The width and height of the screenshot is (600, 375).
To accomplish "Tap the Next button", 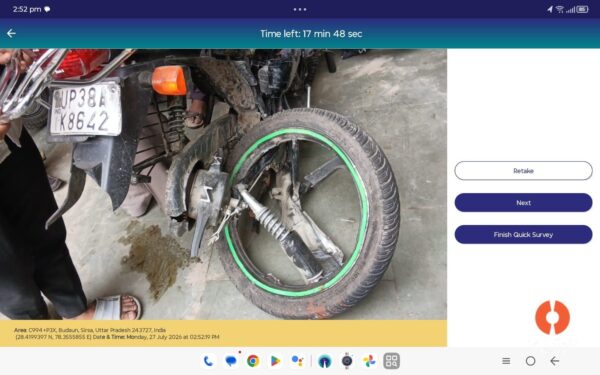I will (x=523, y=202).
